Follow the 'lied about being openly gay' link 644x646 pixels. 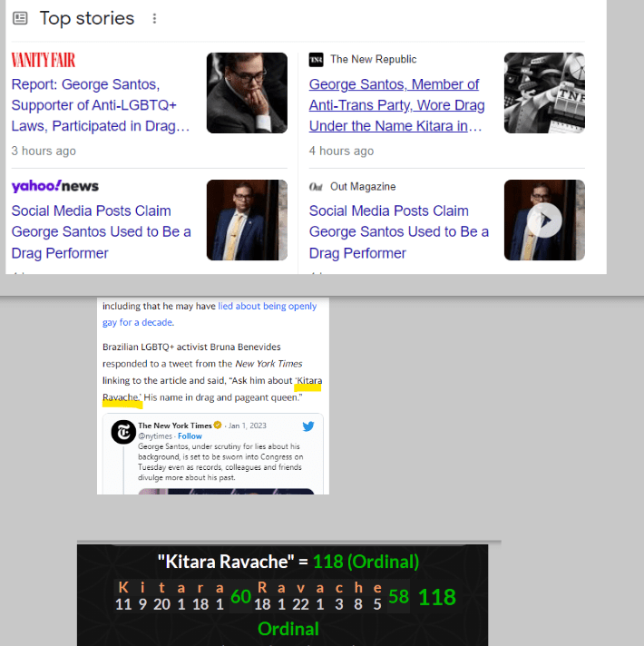tap(267, 307)
